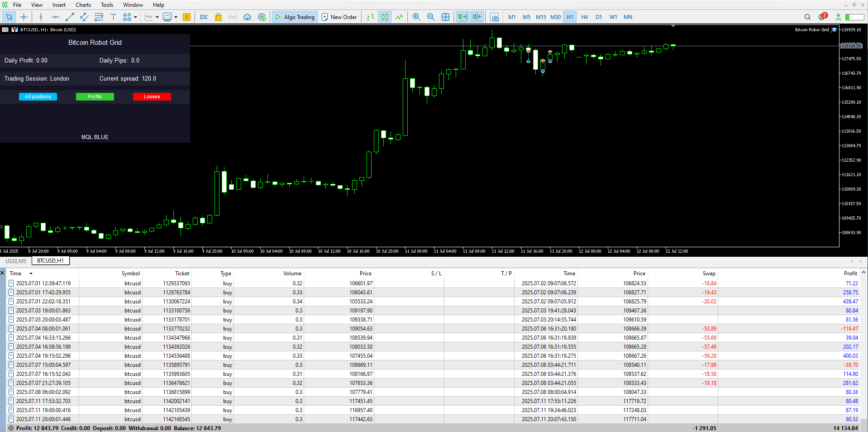Select the M1 timeframe
This screenshot has width=868, height=432.
click(x=512, y=17)
